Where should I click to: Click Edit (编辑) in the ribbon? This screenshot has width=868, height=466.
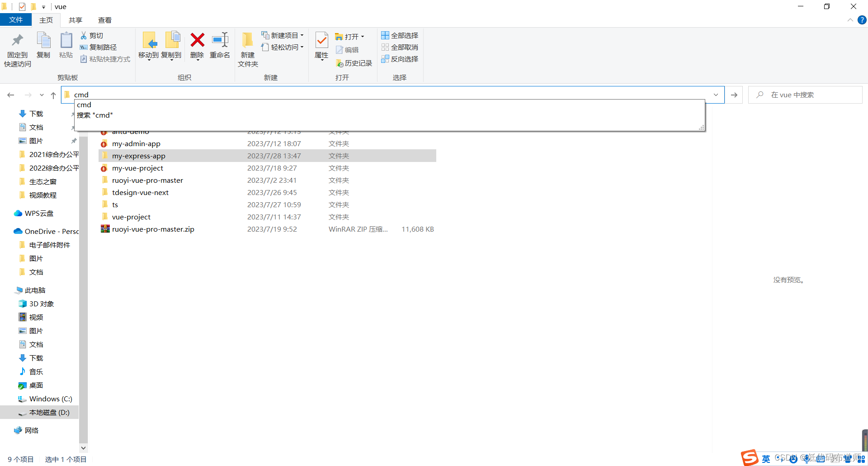(x=347, y=50)
